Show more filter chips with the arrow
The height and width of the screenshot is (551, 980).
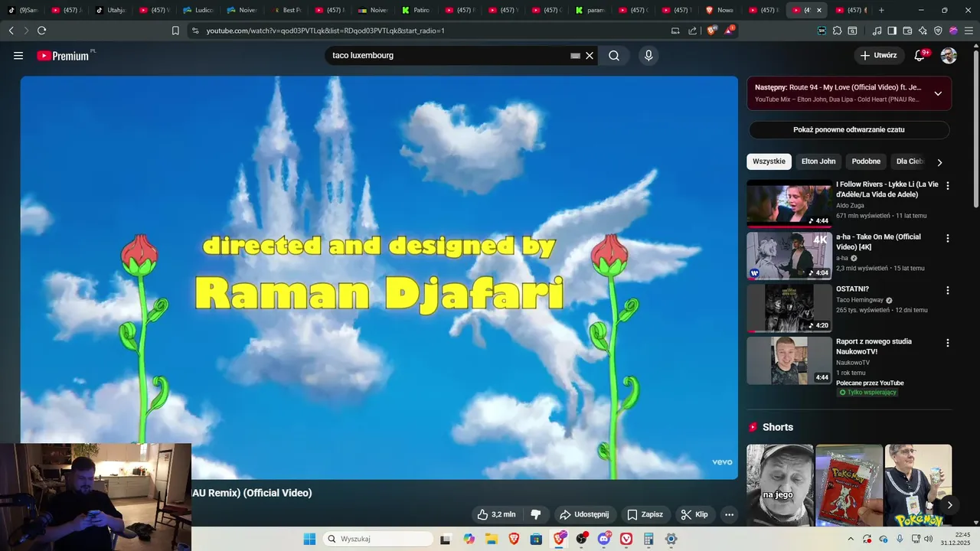[939, 162]
